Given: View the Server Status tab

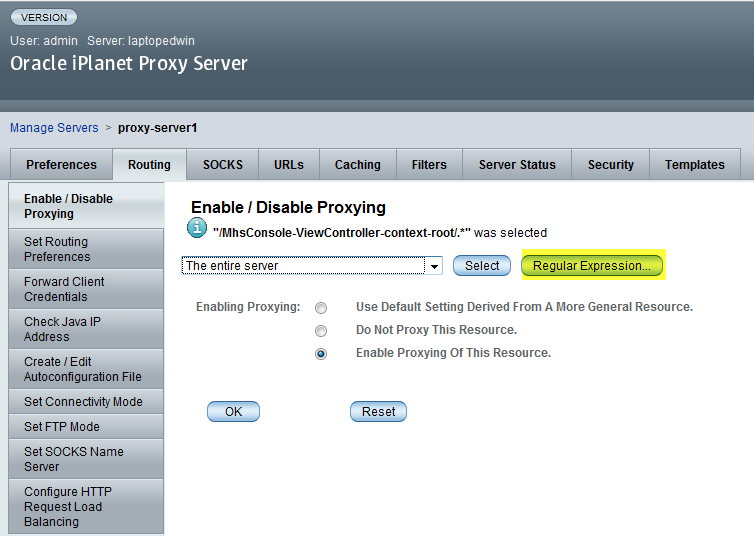Looking at the screenshot, I should coord(517,164).
